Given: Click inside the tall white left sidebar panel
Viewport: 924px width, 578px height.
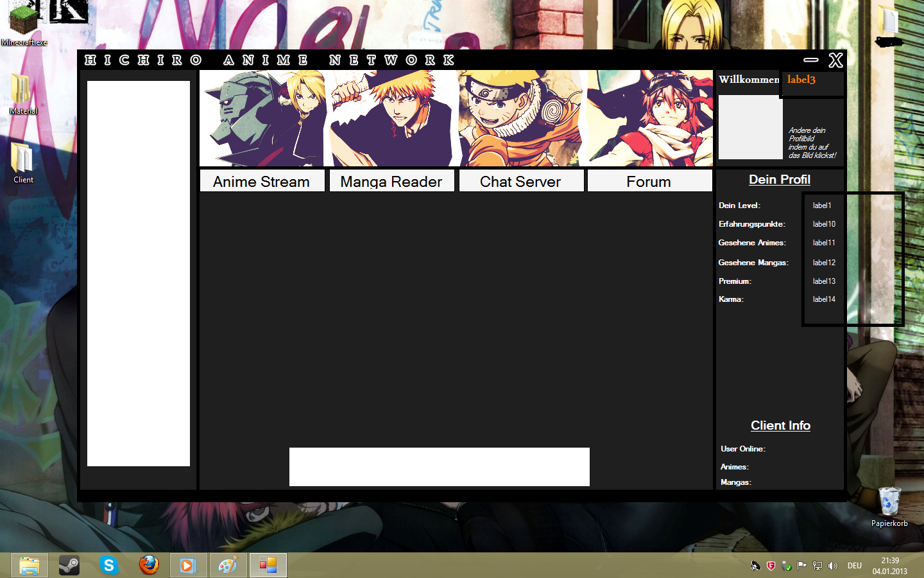Looking at the screenshot, I should pyautogui.click(x=139, y=273).
